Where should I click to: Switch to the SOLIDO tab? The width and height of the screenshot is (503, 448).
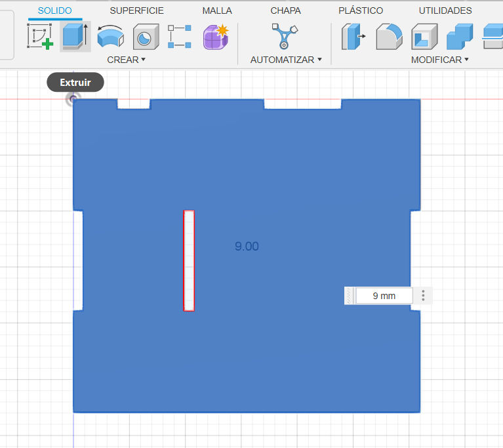click(55, 10)
